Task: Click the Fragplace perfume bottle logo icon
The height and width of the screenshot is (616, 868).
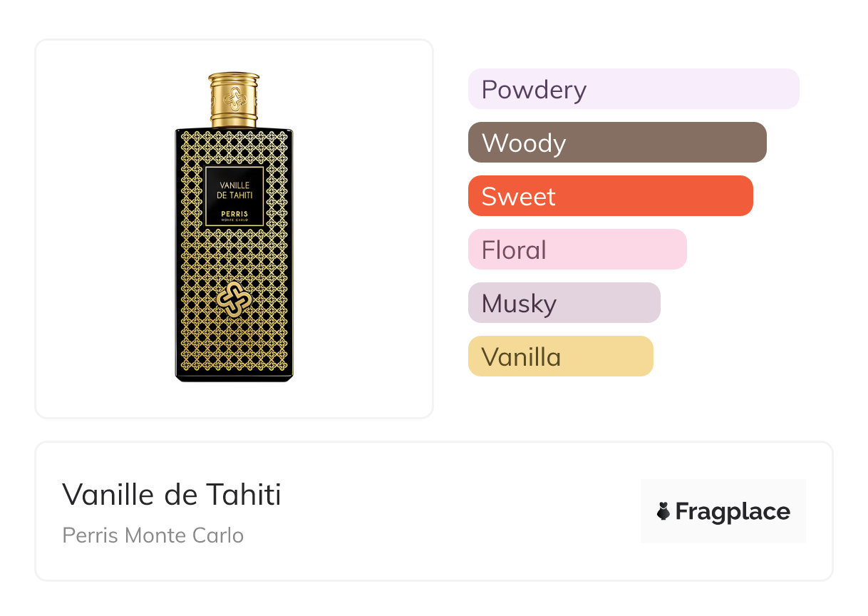Action: pyautogui.click(x=663, y=511)
